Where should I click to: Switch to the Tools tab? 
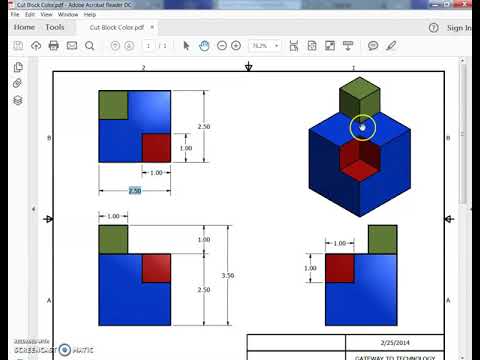click(x=55, y=27)
